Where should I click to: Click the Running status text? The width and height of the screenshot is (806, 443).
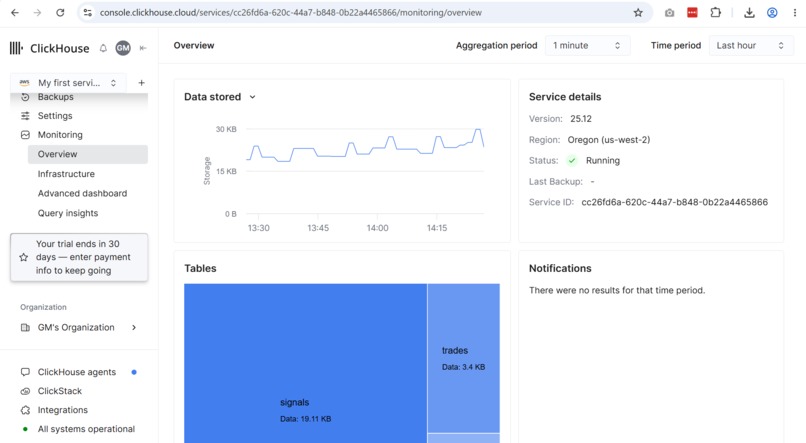coord(603,161)
